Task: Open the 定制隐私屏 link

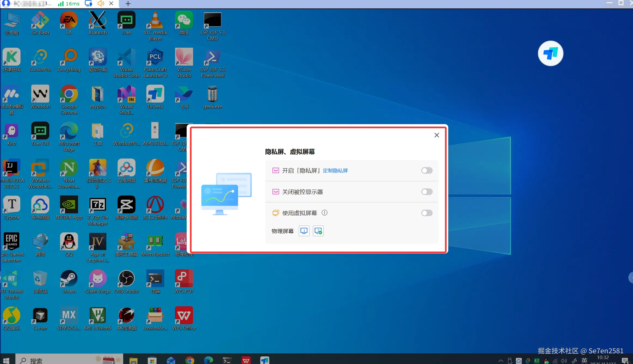Action: 335,171
